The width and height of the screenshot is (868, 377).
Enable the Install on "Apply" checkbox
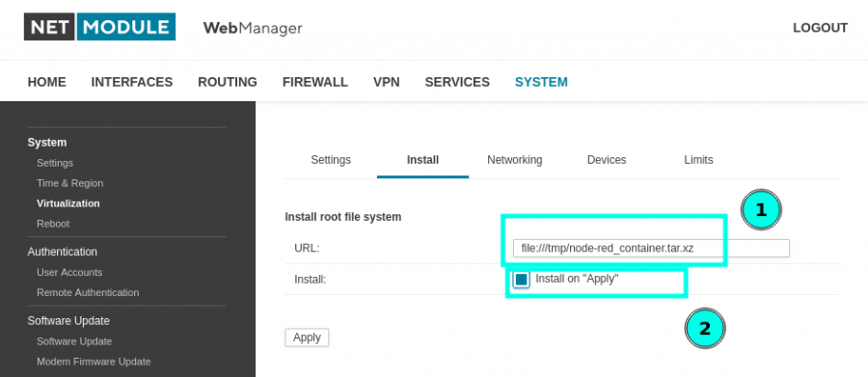(x=521, y=281)
